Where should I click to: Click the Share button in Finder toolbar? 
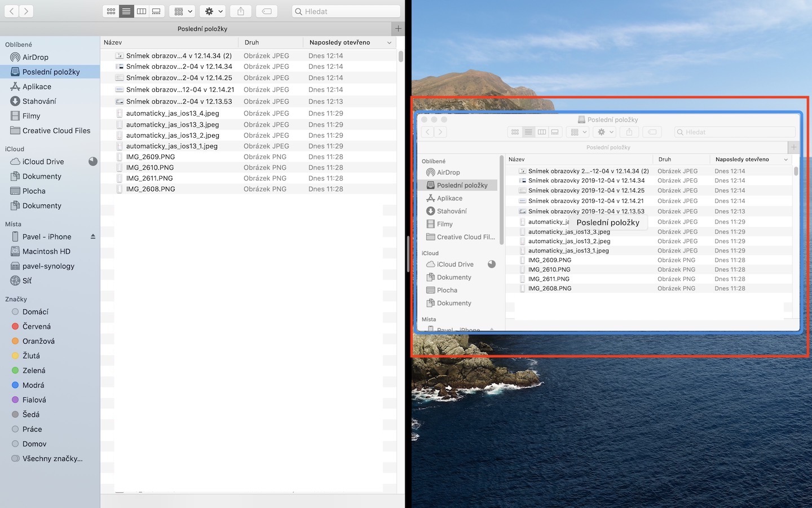point(241,11)
